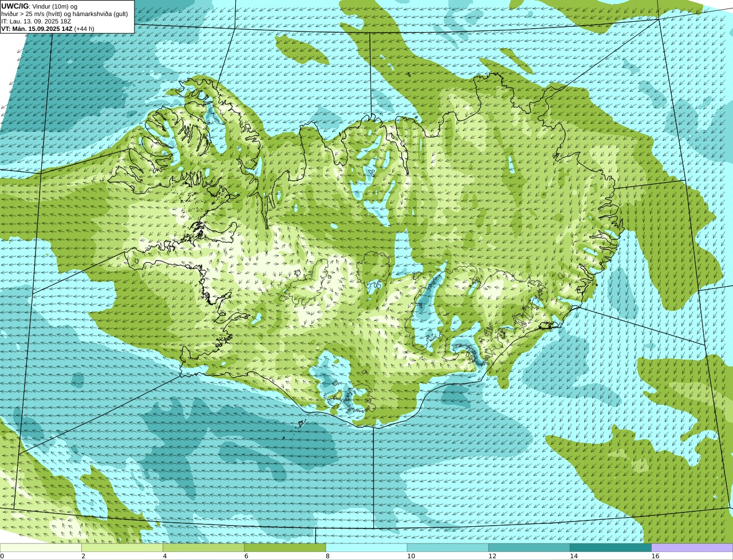The height and width of the screenshot is (560, 733).
Task: Click the 2–4 m/s light green legend swatch
Action: (122, 548)
